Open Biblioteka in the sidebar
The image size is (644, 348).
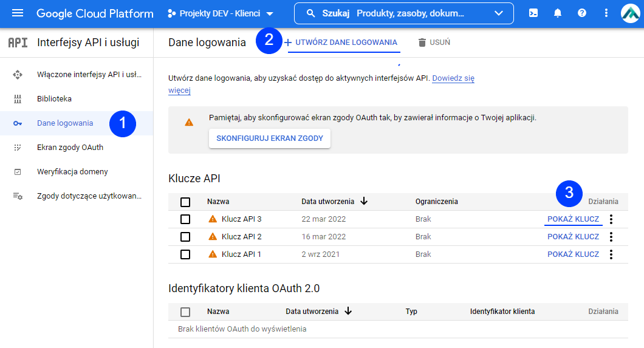click(x=54, y=99)
